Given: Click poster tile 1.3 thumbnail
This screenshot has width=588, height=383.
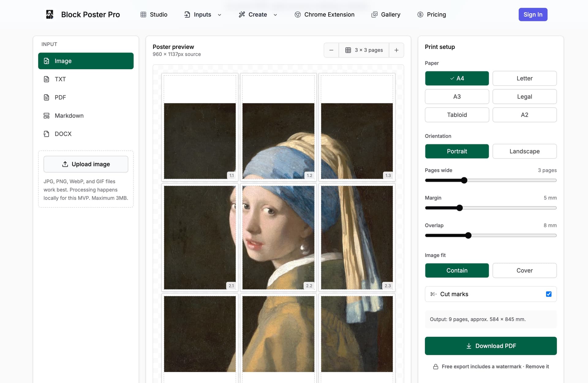Looking at the screenshot, I should point(357,127).
